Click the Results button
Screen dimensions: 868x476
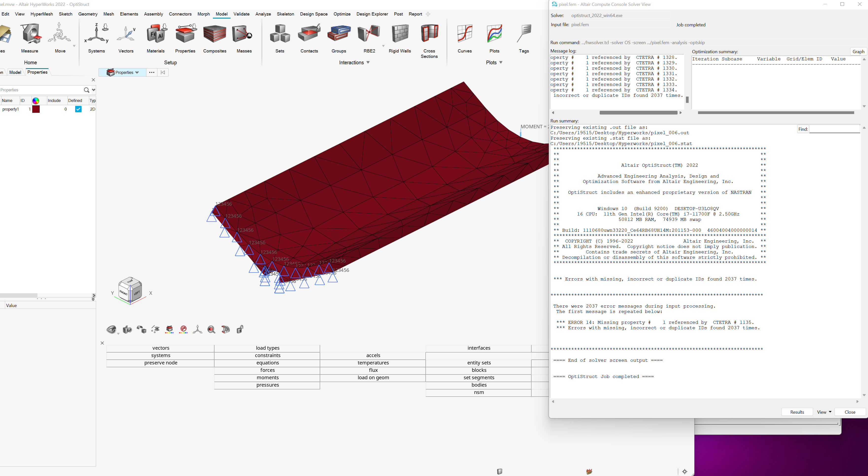pos(797,412)
